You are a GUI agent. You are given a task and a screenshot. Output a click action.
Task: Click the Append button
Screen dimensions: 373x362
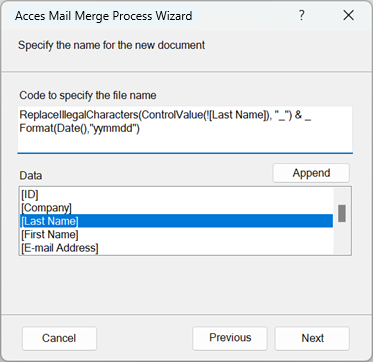pos(311,173)
